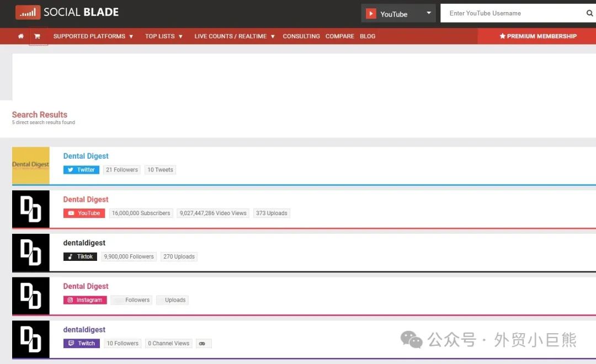Screen dimensions: 596x364
Task: Click the purple Twitch platform badge
Action: (x=81, y=344)
